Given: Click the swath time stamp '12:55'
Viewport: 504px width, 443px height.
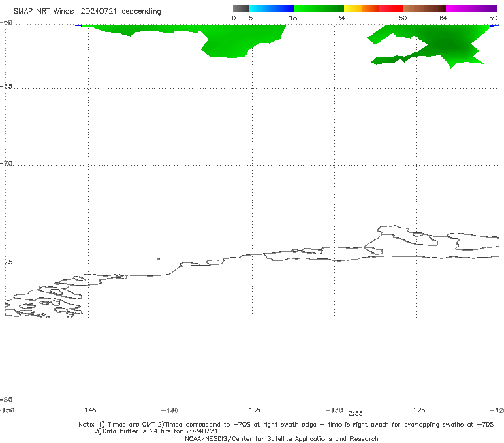Looking at the screenshot, I should (x=353, y=414).
